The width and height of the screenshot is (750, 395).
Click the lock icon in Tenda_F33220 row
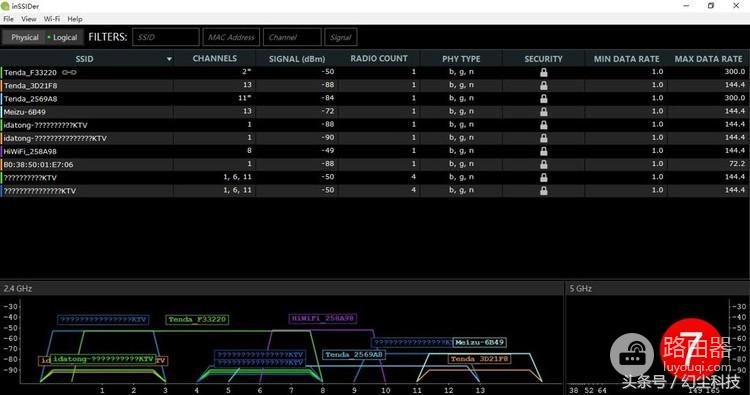pyautogui.click(x=543, y=72)
